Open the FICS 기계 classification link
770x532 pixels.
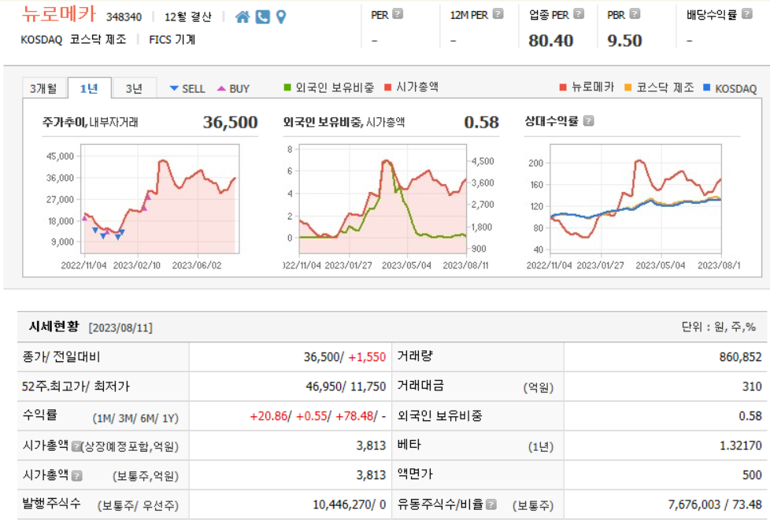(x=172, y=38)
